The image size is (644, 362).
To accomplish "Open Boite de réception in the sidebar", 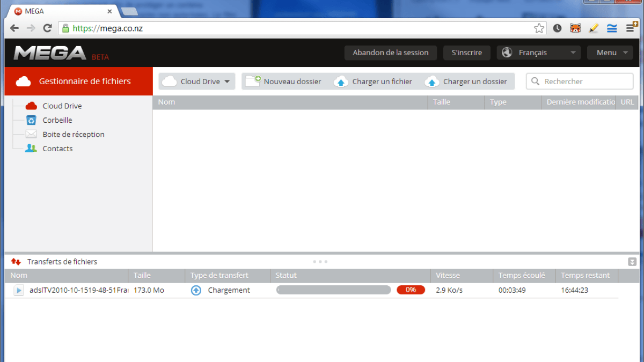I will (x=74, y=135).
